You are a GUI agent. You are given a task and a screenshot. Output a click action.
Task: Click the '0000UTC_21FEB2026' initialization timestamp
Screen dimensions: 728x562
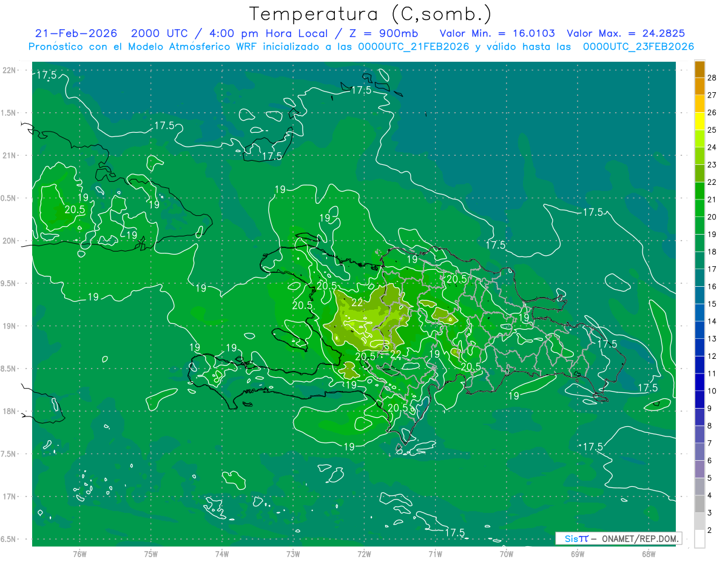(414, 47)
